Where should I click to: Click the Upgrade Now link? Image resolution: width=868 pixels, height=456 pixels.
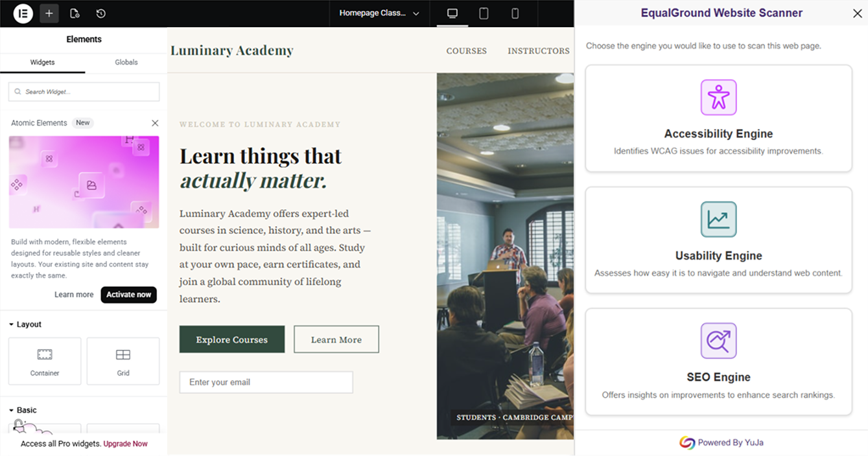[x=125, y=444]
